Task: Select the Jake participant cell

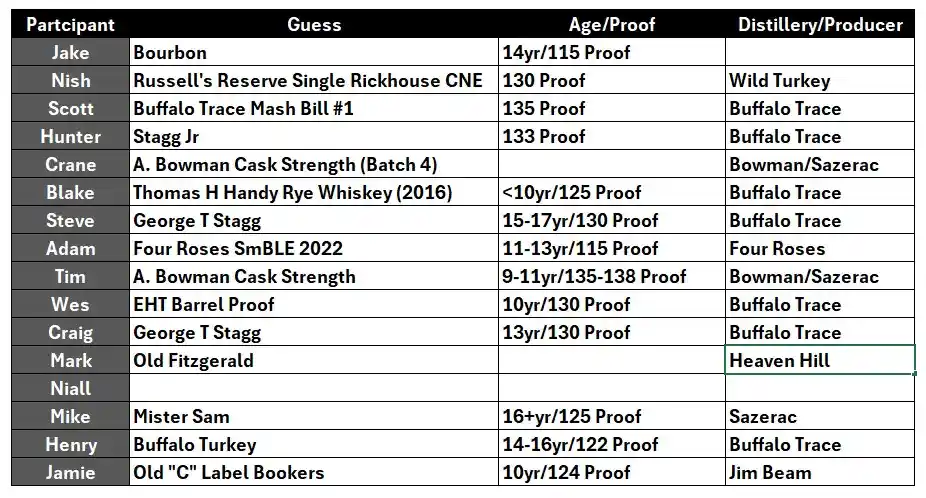Action: [70, 52]
